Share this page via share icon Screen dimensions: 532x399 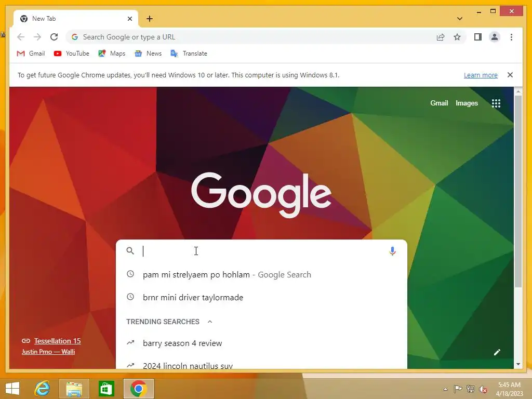(441, 37)
